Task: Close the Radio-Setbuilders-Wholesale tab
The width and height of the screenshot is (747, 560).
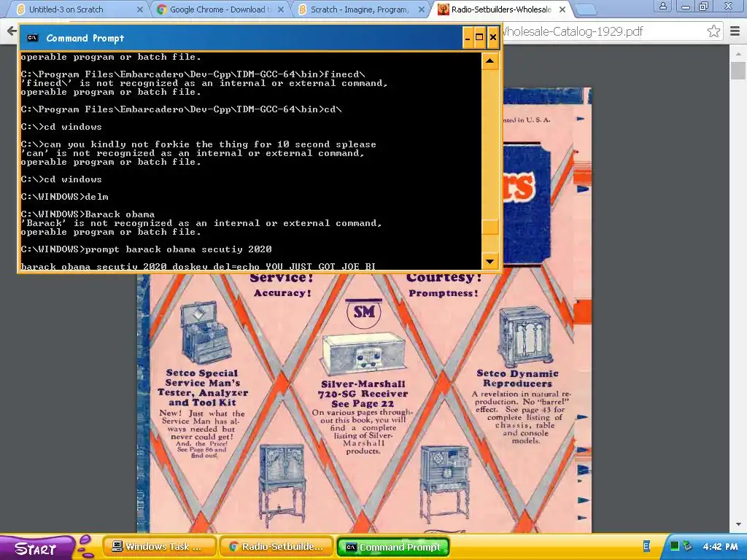Action: tap(562, 9)
